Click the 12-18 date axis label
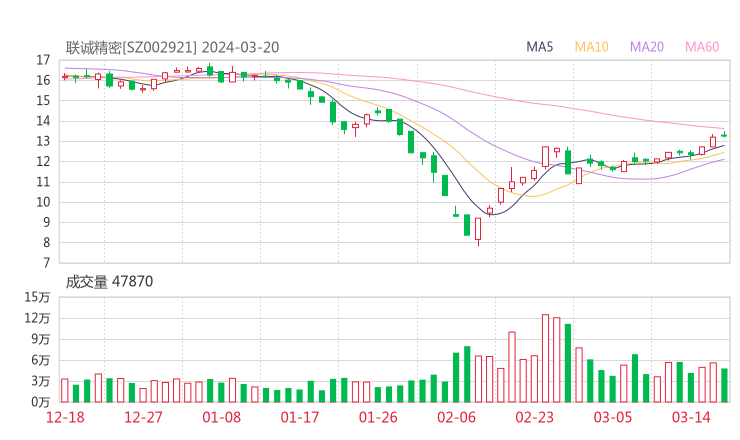Viewport: 740px width, 440px height. (x=65, y=418)
